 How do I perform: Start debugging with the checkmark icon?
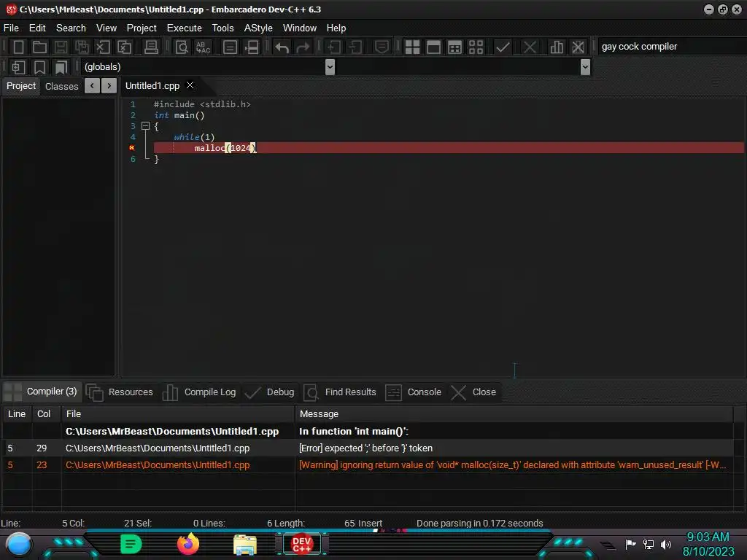coord(503,47)
